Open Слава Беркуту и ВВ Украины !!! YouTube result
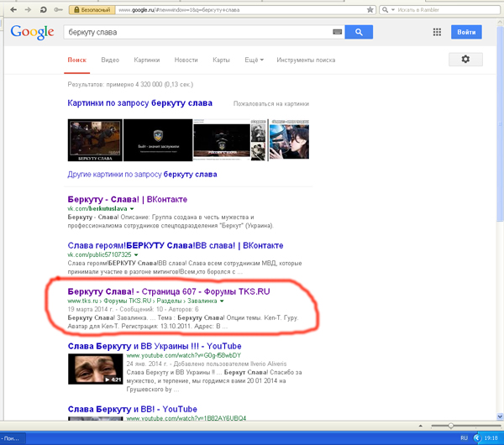The image size is (504, 445). [x=155, y=347]
